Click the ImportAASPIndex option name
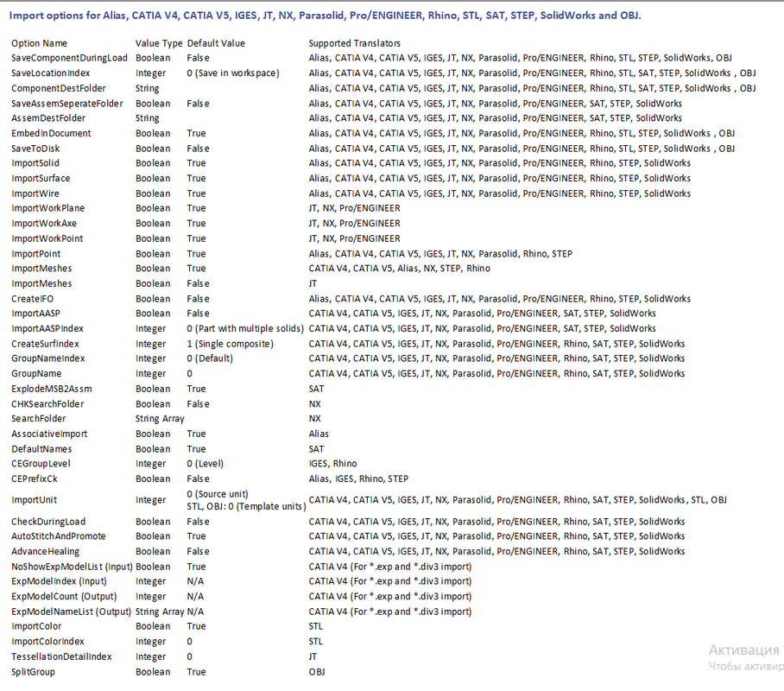The height and width of the screenshot is (691, 784). [x=47, y=329]
